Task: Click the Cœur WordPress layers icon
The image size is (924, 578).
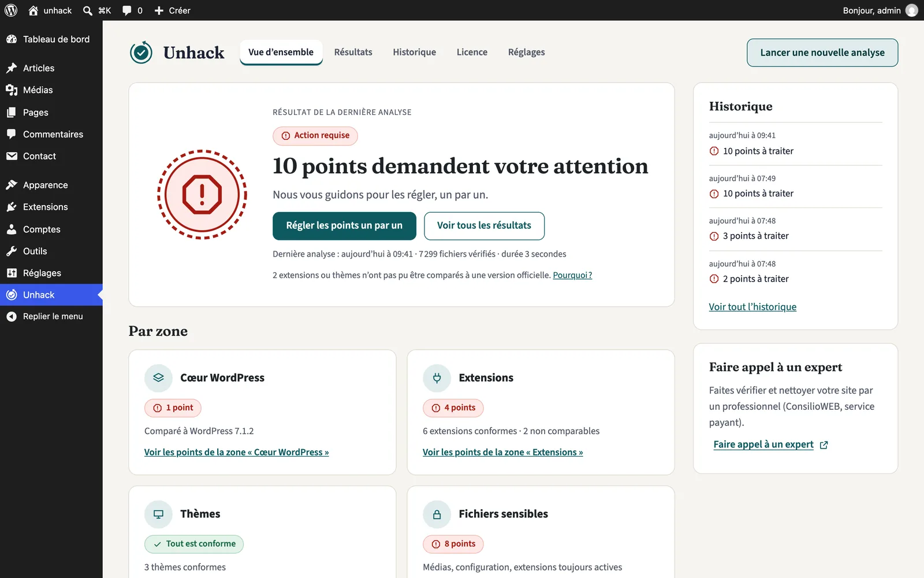Action: point(158,378)
